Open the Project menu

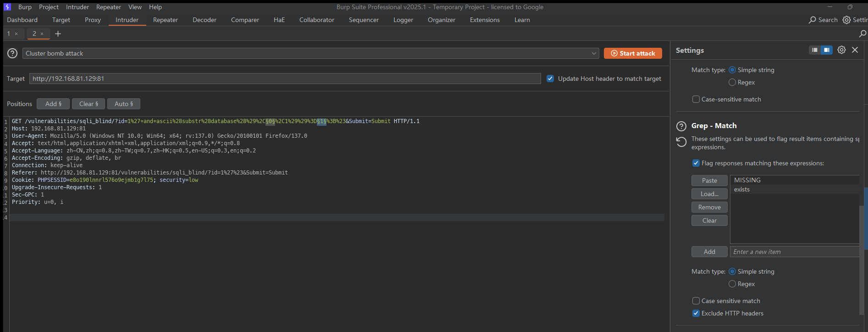49,7
